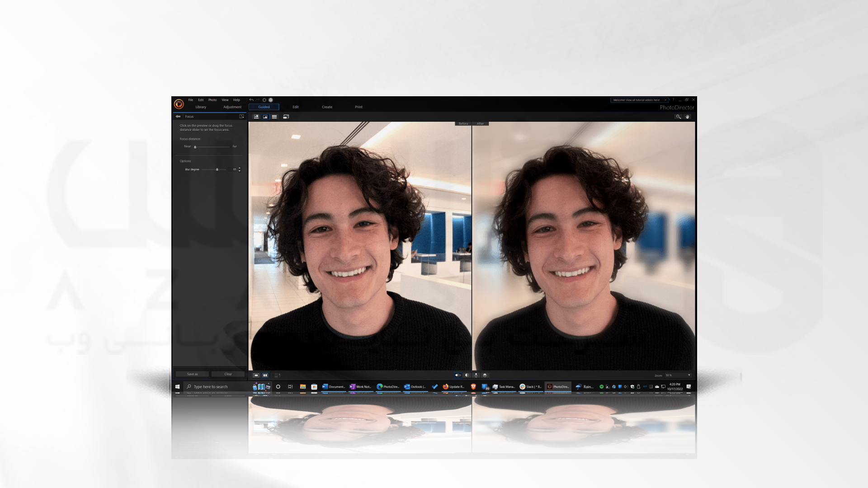The image size is (868, 488).
Task: Open the Focus panel help icon
Action: pos(241,117)
